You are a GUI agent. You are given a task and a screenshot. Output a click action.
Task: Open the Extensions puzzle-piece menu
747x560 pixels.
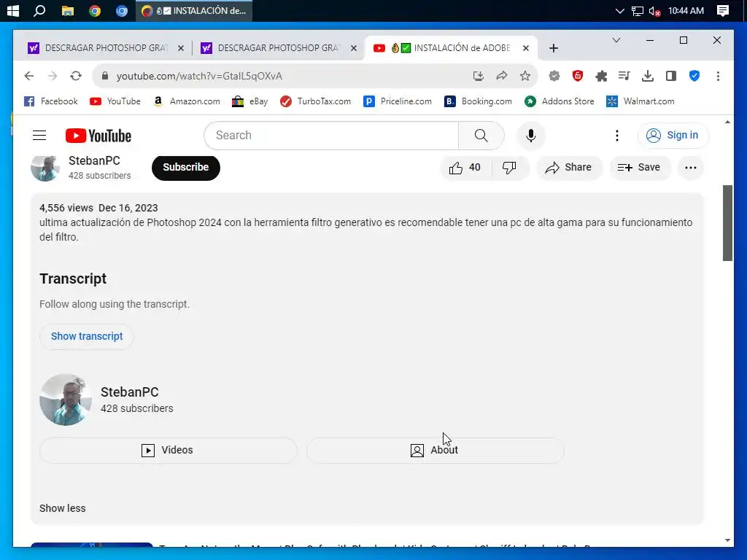point(601,76)
